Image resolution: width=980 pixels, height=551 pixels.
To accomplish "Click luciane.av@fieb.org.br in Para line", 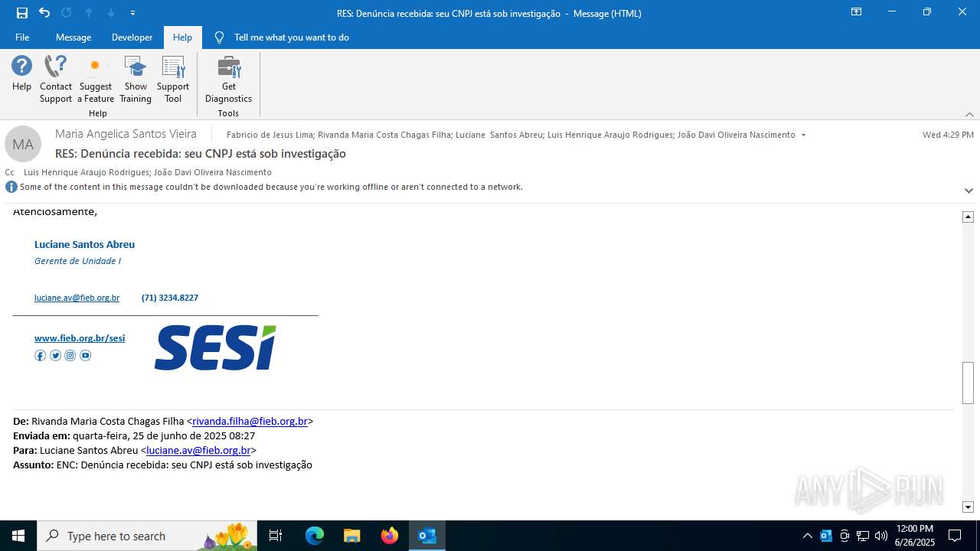I will (x=198, y=451).
